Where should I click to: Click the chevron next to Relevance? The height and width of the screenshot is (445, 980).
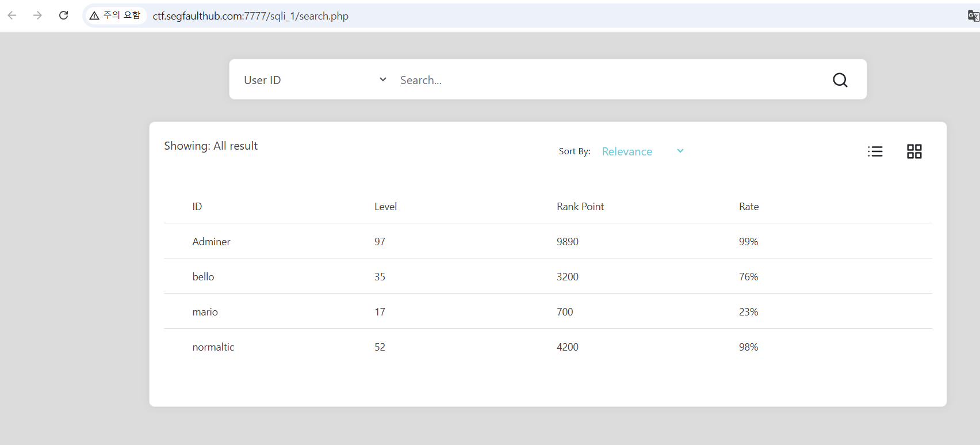tap(680, 151)
